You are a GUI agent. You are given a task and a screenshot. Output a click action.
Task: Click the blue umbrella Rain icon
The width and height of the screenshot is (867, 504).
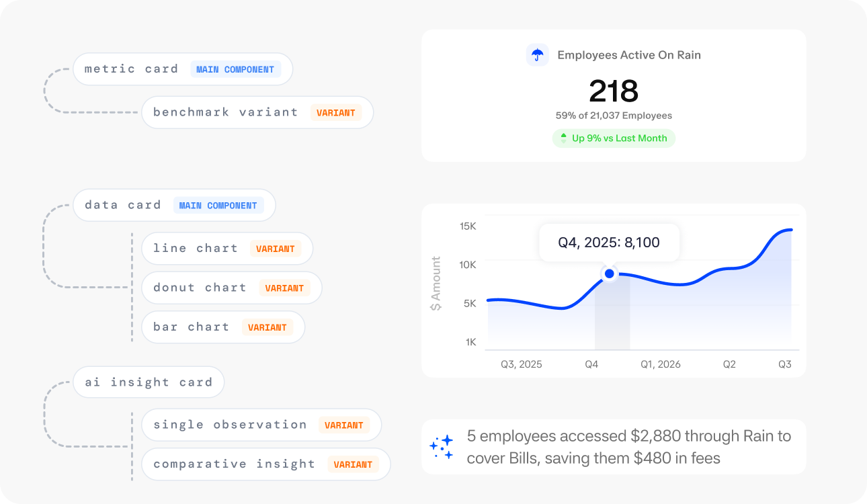[x=538, y=55]
